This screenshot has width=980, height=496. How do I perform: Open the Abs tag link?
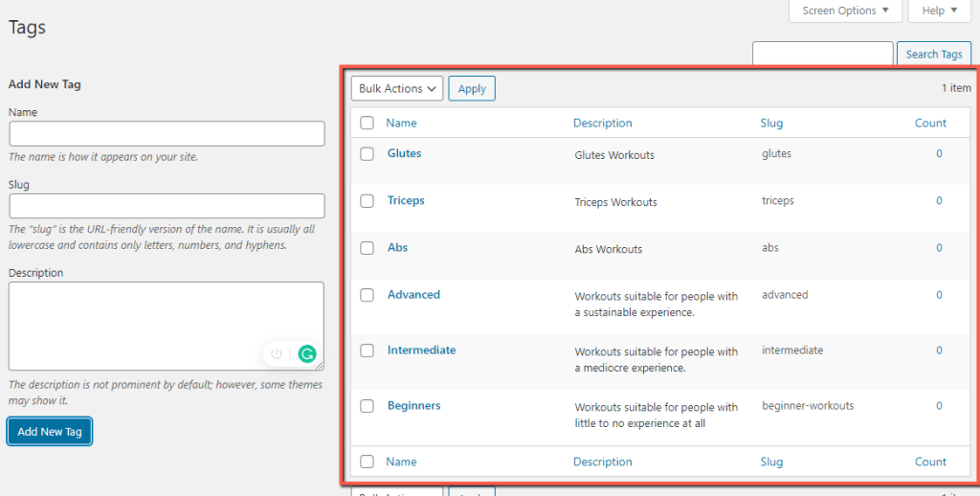pyautogui.click(x=397, y=248)
